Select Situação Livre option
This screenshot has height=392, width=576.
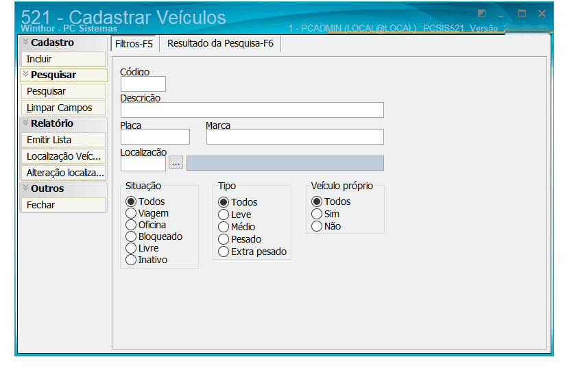point(131,249)
